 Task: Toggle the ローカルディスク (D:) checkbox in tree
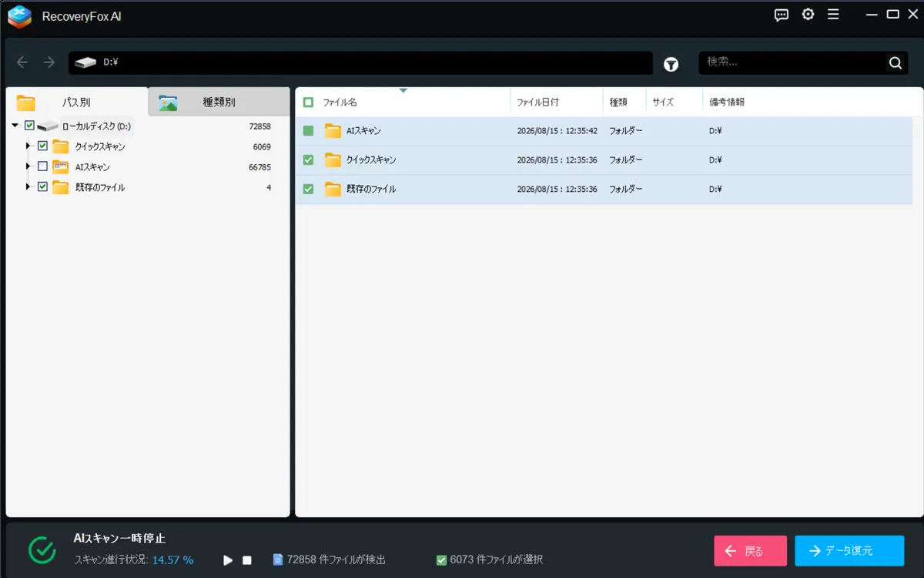tap(29, 126)
